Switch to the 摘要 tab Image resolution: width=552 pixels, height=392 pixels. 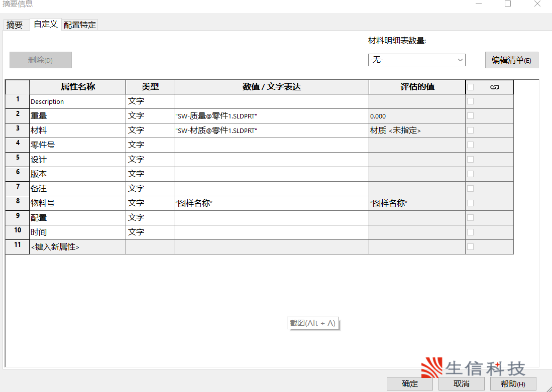pos(16,24)
